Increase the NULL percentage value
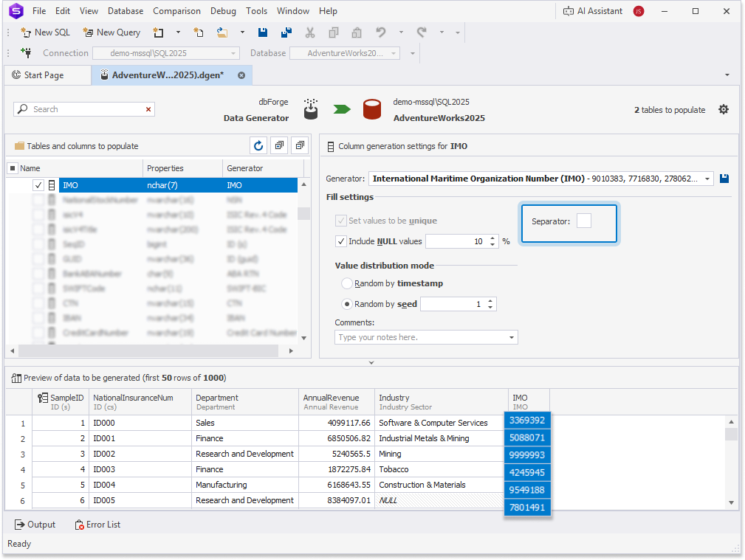Image resolution: width=745 pixels, height=560 pixels. (492, 238)
